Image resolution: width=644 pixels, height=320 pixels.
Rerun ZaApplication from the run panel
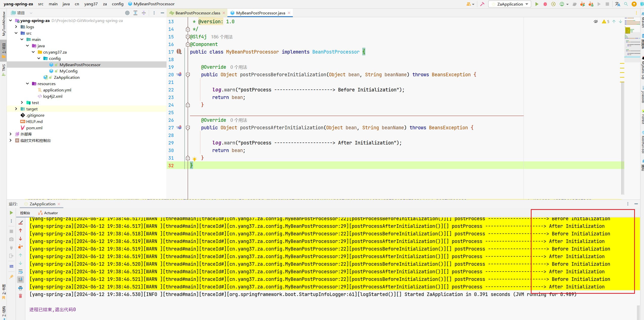pos(11,213)
